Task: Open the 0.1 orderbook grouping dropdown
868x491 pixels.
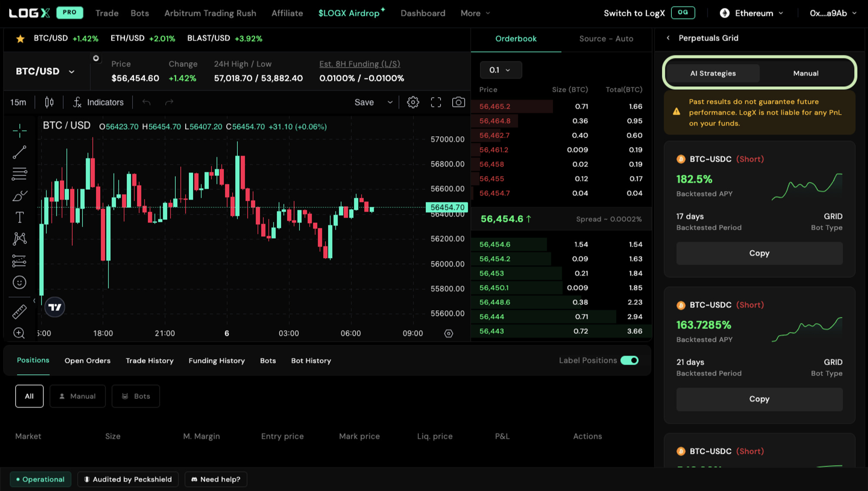Action: pyautogui.click(x=501, y=70)
